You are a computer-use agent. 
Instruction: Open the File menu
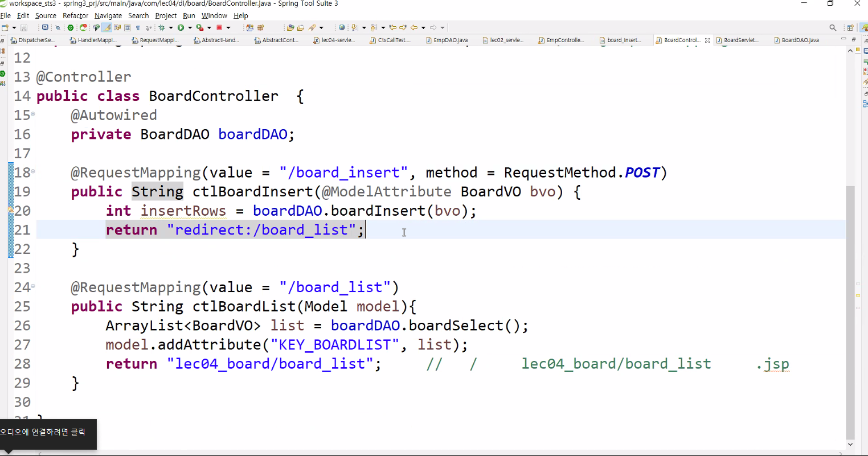coord(6,15)
